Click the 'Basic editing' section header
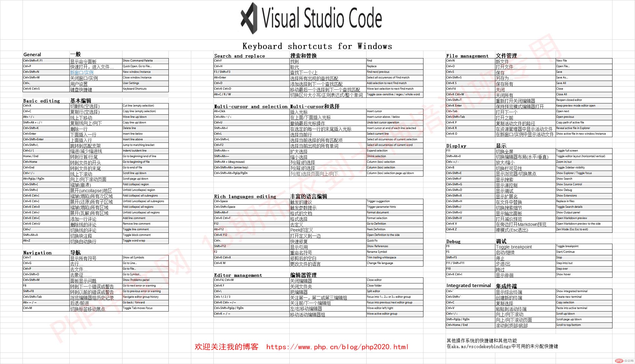This screenshot has height=364, width=635. coord(42,101)
